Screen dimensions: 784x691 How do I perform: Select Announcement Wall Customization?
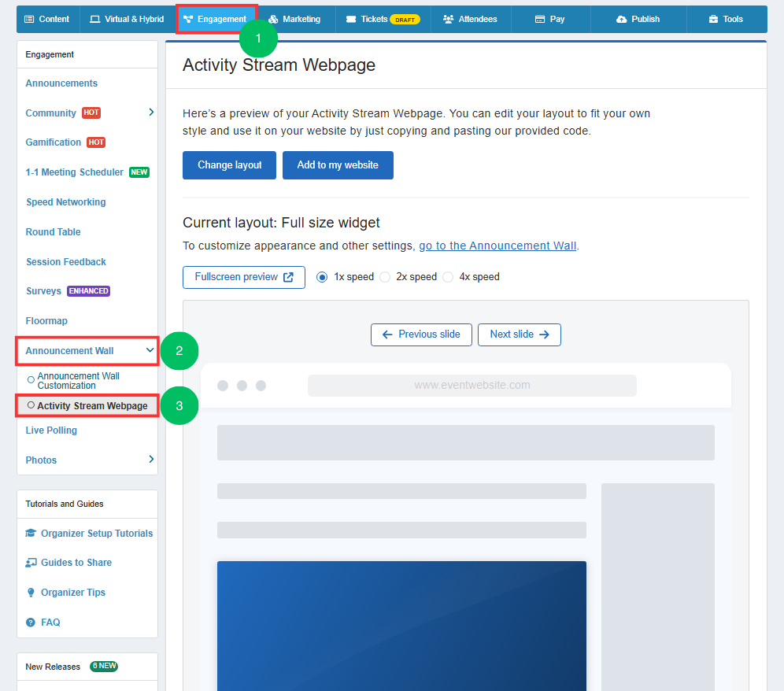[x=79, y=380]
